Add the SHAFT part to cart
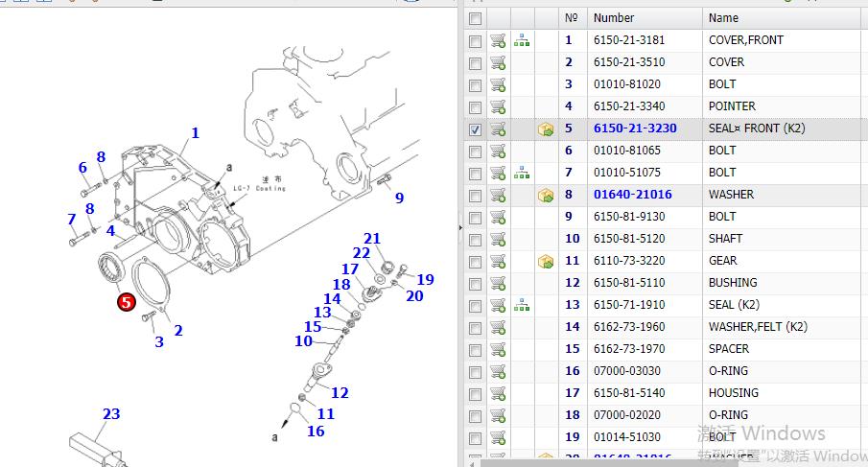Viewport: 868px width, 467px height. click(498, 239)
